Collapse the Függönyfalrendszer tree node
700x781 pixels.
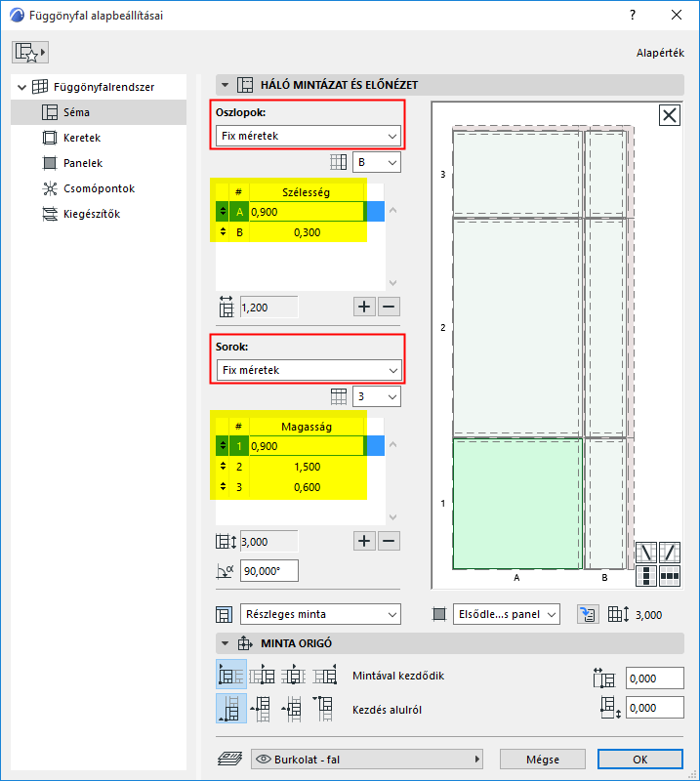pyautogui.click(x=21, y=87)
